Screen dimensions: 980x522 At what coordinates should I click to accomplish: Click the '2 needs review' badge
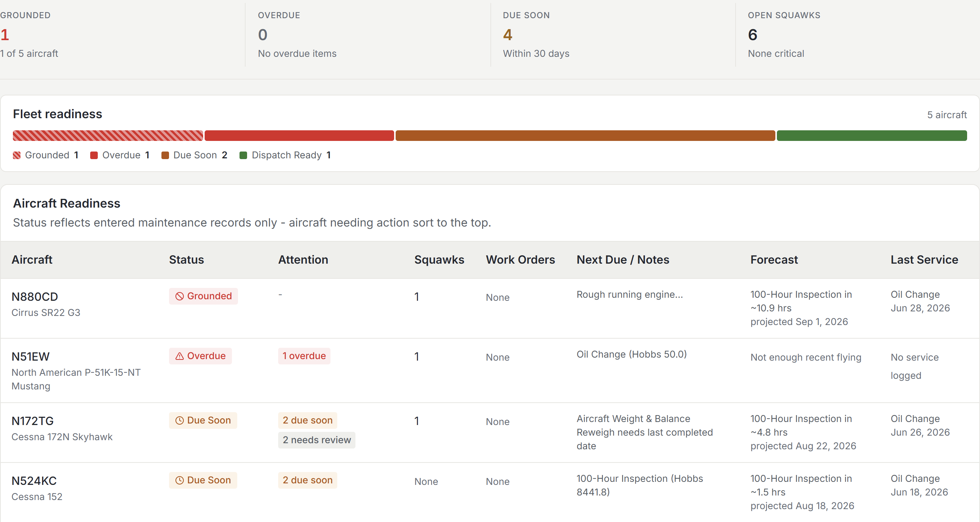coord(317,440)
